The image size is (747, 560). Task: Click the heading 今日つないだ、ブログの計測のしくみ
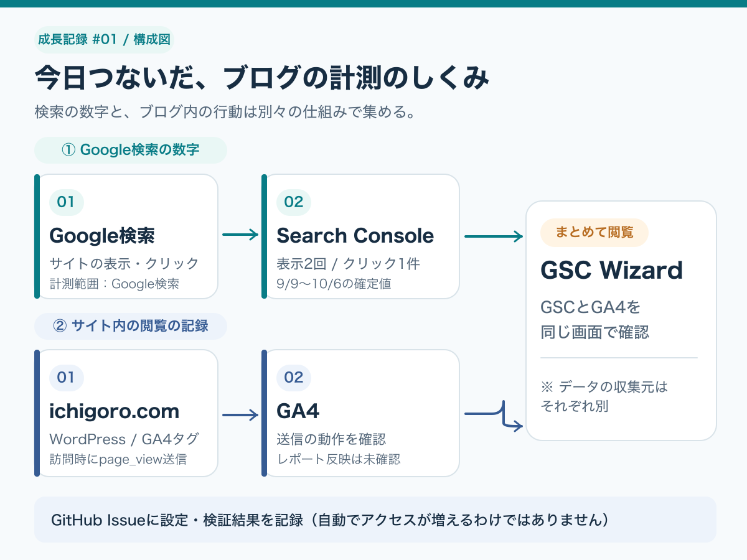261,79
